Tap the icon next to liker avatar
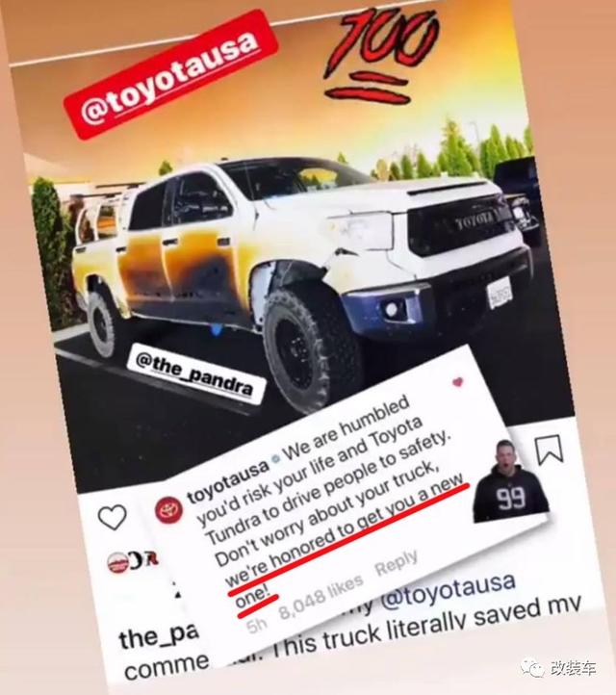 [145, 560]
